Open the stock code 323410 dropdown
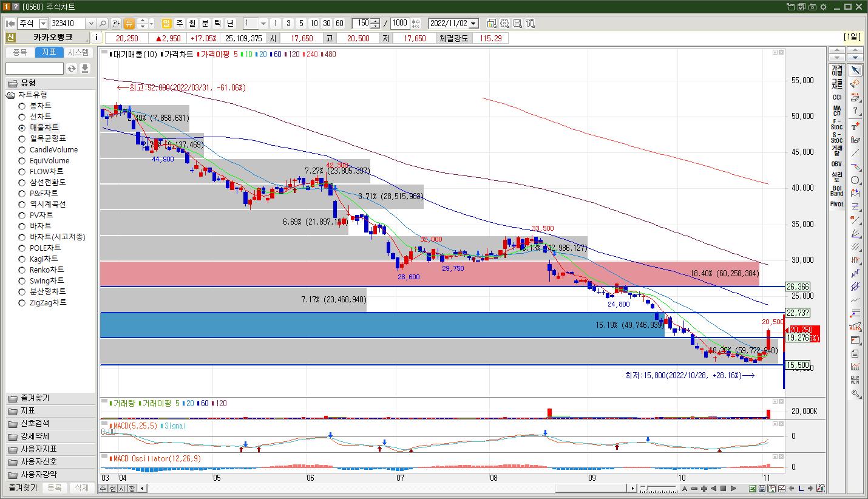This screenshot has height=499, width=868. click(91, 23)
